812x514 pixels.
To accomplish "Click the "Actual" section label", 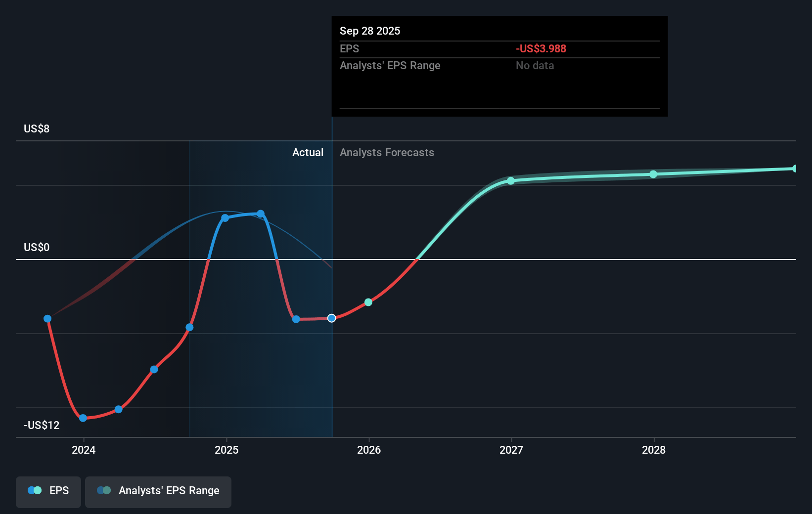I will [308, 153].
